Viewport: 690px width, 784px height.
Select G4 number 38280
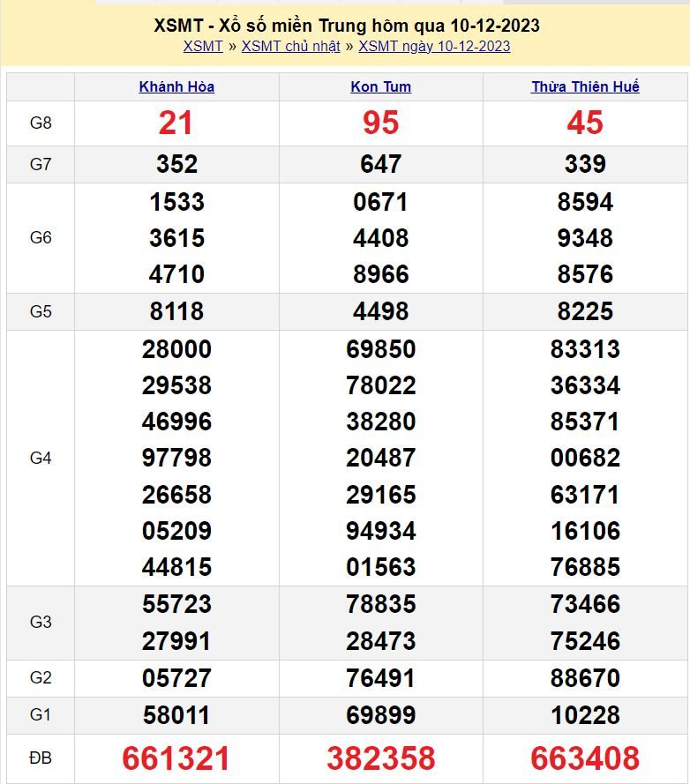pyautogui.click(x=381, y=421)
